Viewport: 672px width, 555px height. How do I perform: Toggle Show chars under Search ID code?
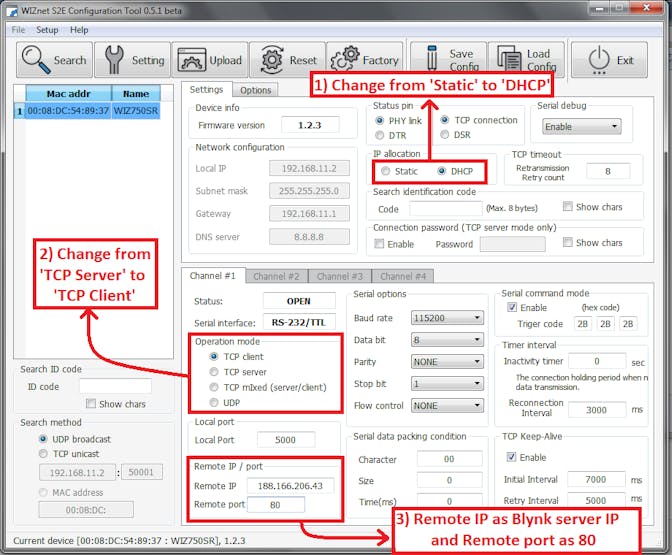[x=90, y=404]
